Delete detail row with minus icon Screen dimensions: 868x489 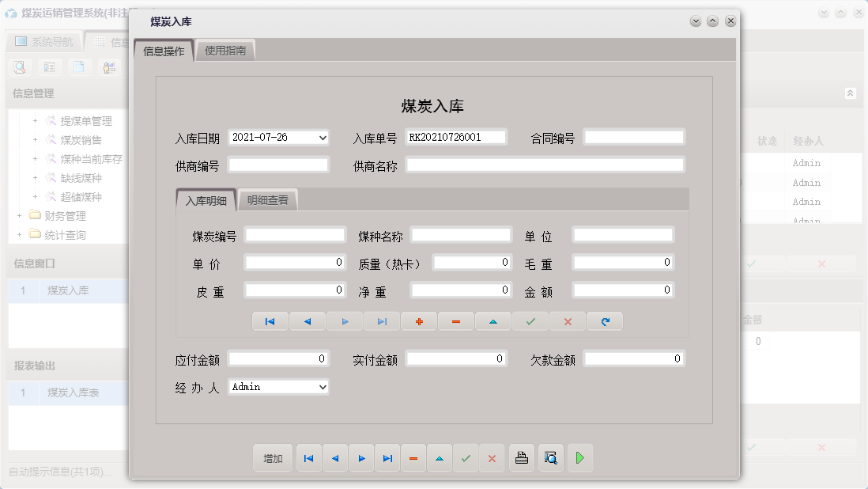coord(455,321)
